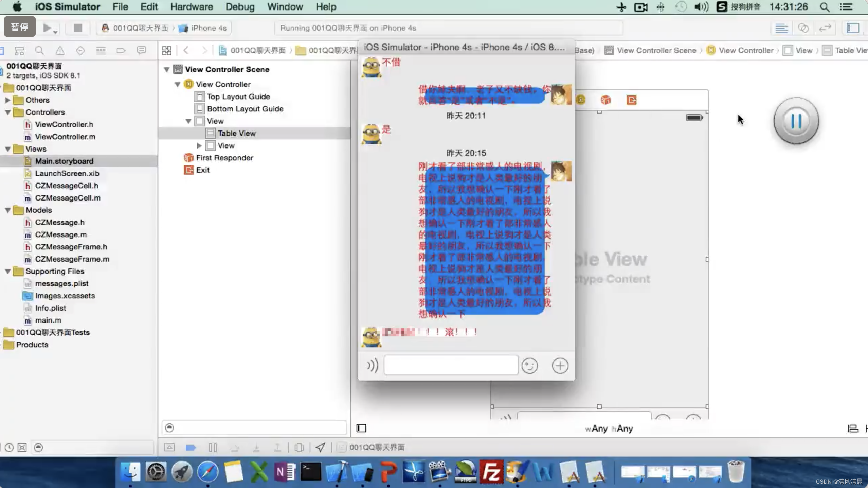Select First Responder in the outline
This screenshot has height=488, width=868.
pyautogui.click(x=224, y=158)
